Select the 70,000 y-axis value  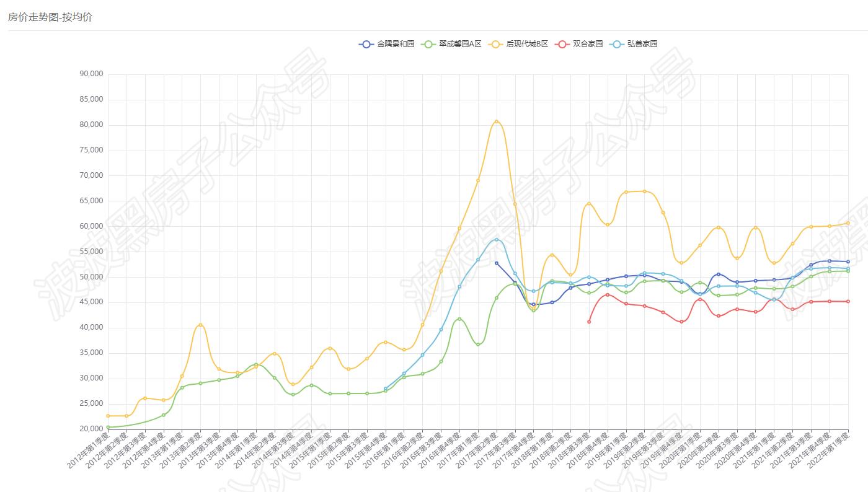tap(91, 176)
